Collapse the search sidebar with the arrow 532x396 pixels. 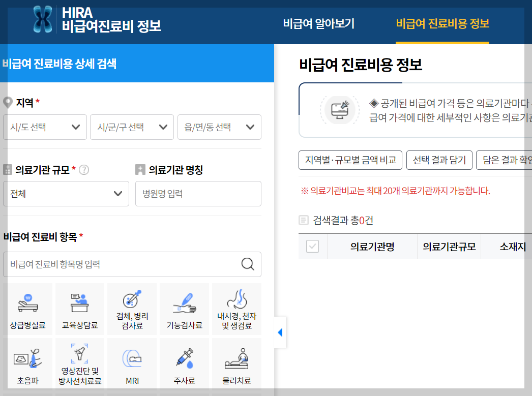click(280, 332)
